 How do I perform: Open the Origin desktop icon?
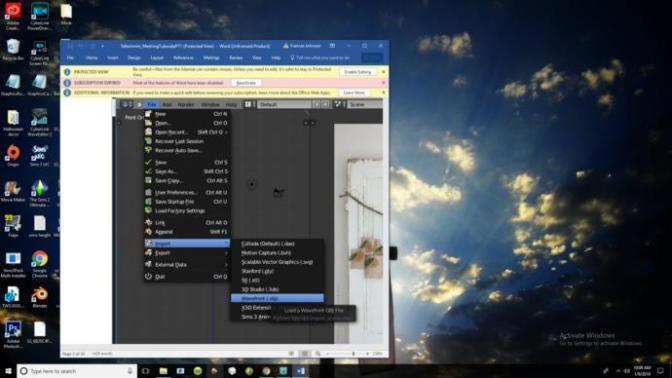pyautogui.click(x=13, y=156)
